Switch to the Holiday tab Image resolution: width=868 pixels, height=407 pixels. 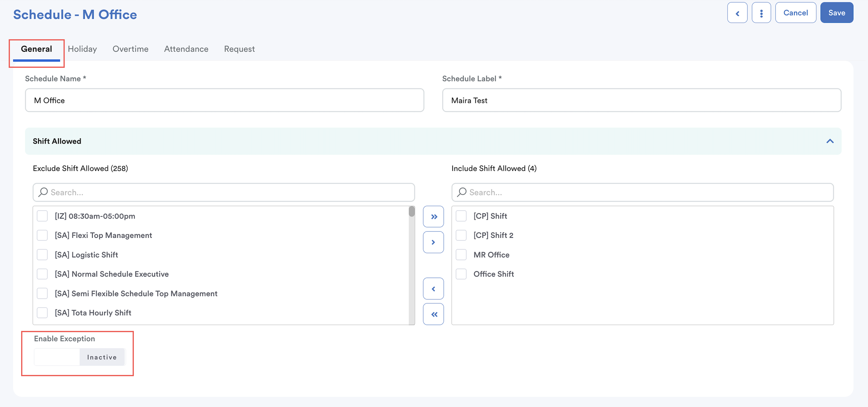click(82, 49)
